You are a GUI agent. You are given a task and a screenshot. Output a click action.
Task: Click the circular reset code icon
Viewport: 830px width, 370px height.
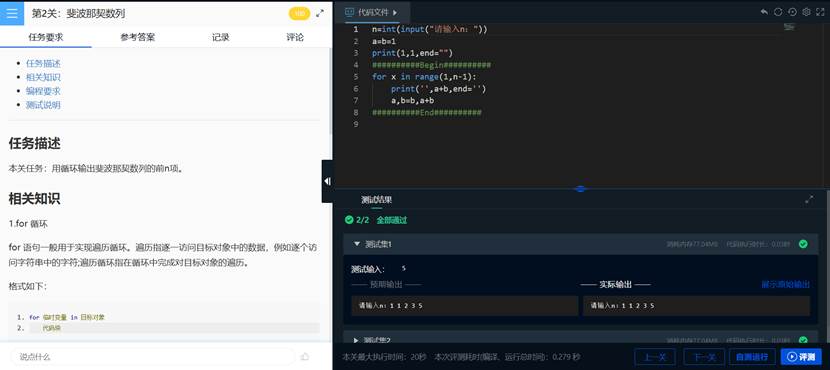click(778, 12)
